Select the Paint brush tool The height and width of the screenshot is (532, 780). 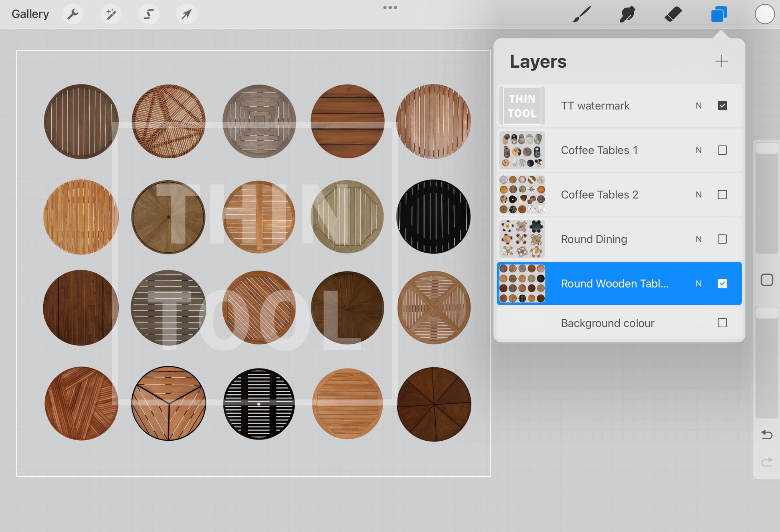[x=582, y=14]
